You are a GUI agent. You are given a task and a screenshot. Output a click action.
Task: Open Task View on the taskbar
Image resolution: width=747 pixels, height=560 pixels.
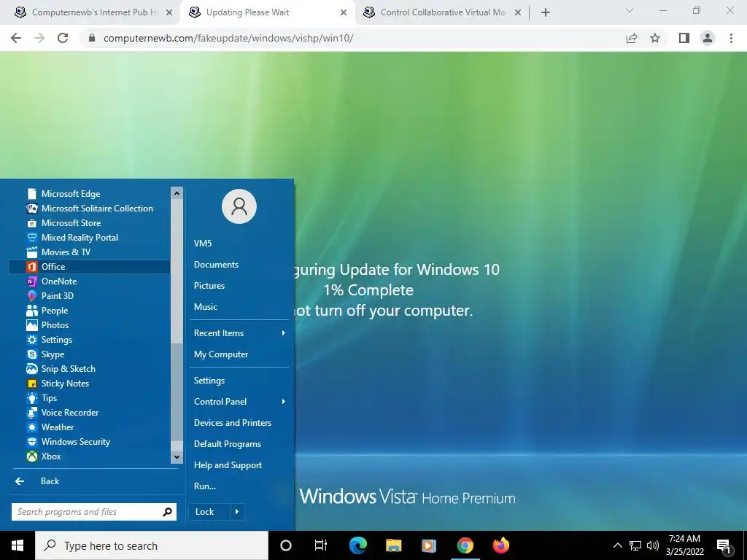[321, 545]
